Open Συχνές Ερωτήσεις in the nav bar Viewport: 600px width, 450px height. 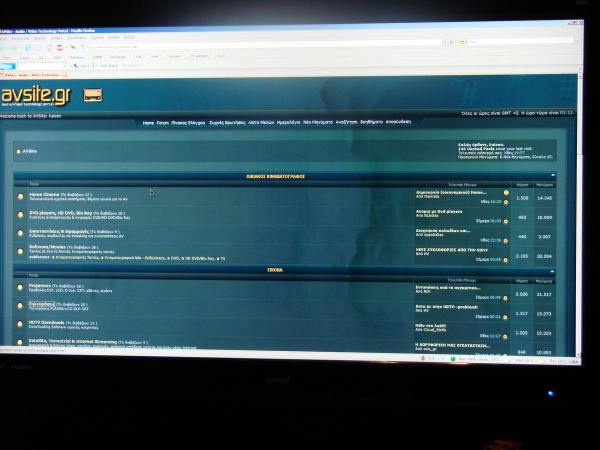[227, 123]
